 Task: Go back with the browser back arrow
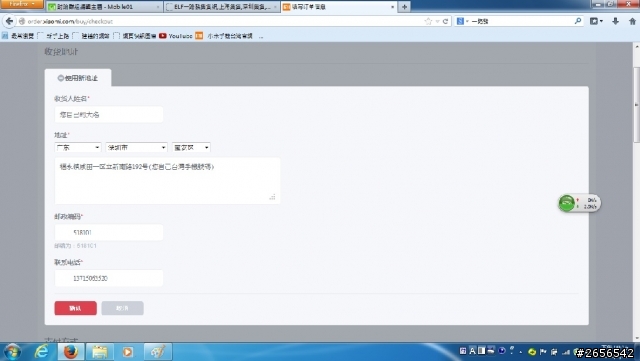point(9,21)
